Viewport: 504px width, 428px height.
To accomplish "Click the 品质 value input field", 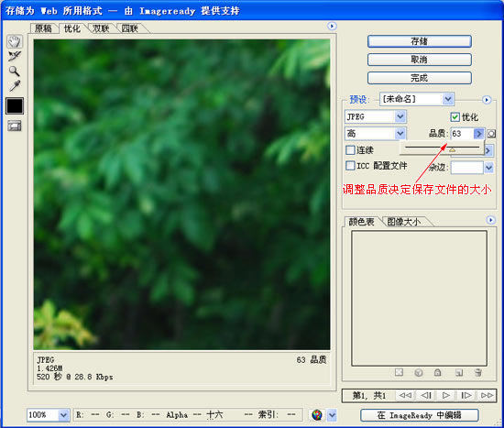I will click(x=463, y=134).
